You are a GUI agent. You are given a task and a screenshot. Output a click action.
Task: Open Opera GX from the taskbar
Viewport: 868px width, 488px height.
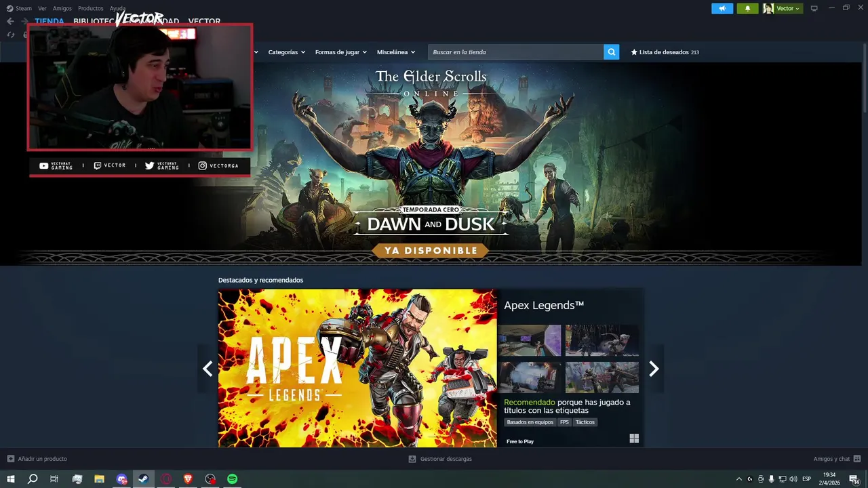[165, 479]
